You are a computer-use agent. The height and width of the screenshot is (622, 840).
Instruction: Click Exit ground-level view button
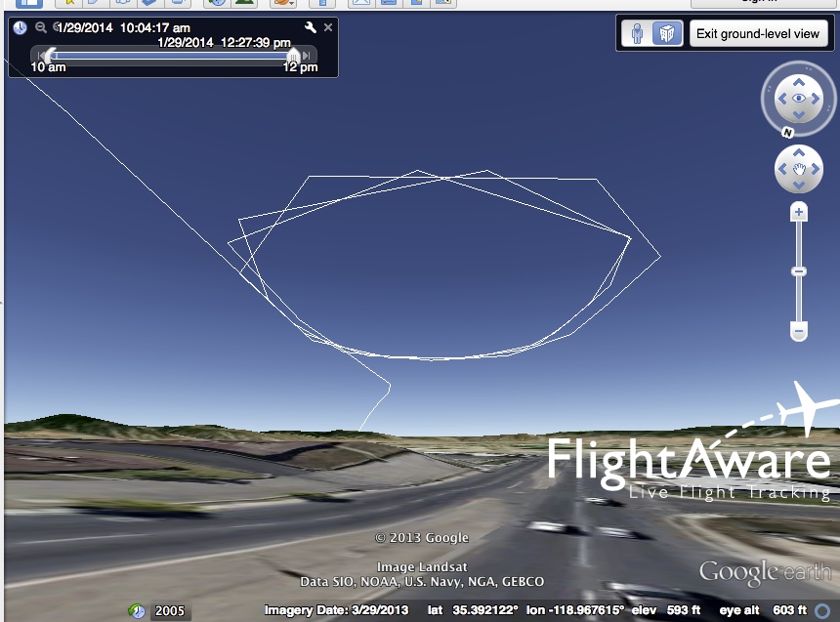click(x=758, y=34)
